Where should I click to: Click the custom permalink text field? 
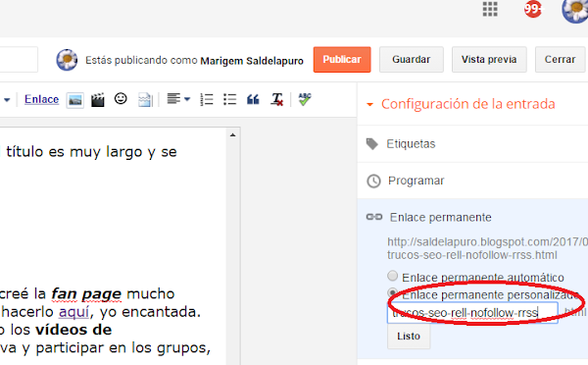click(x=472, y=312)
